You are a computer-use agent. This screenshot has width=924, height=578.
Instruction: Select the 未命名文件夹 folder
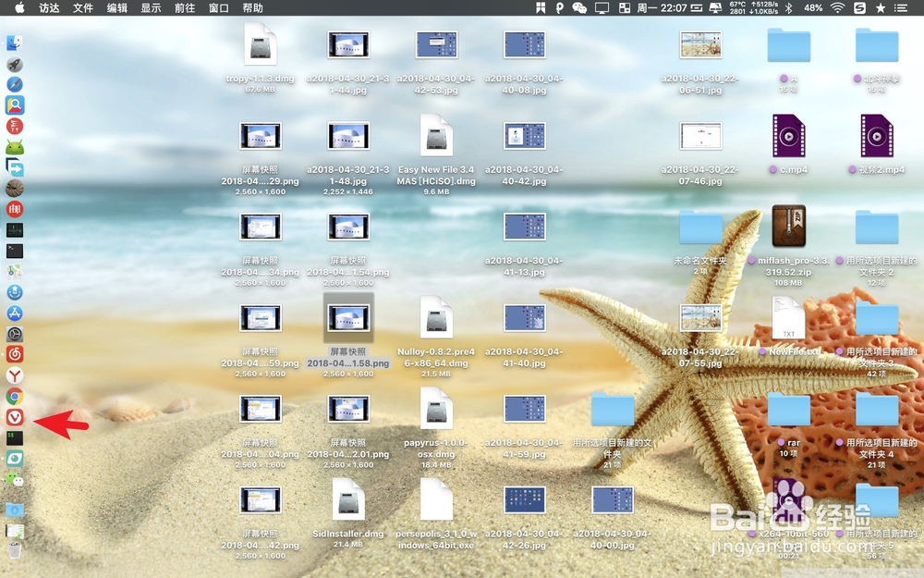click(700, 228)
